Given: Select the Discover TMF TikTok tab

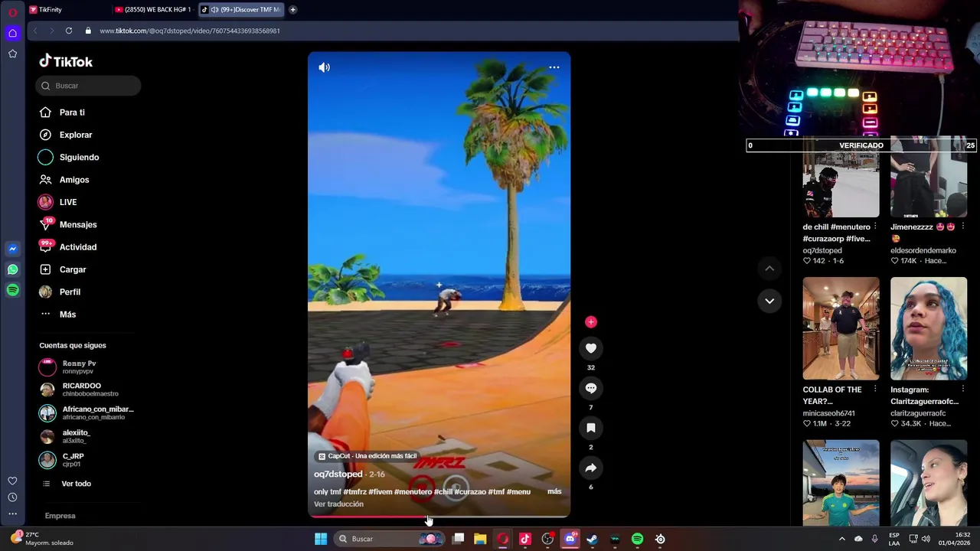Looking at the screenshot, I should point(240,10).
